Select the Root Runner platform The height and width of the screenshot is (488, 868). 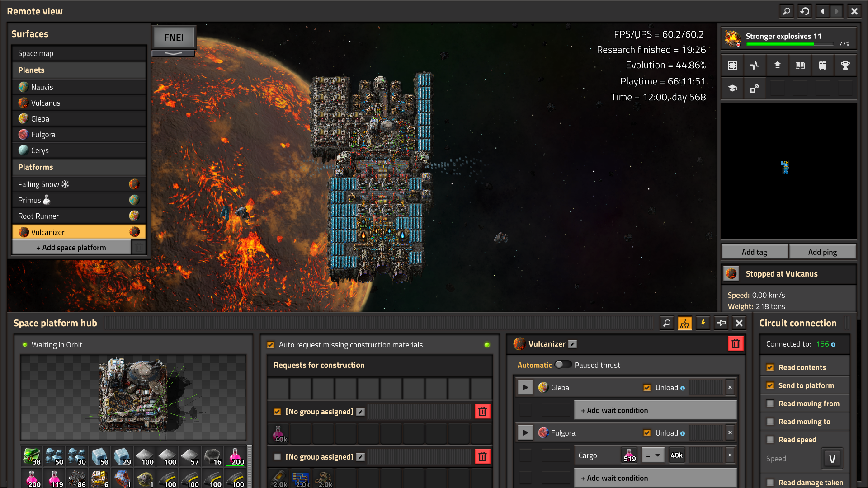coord(38,216)
